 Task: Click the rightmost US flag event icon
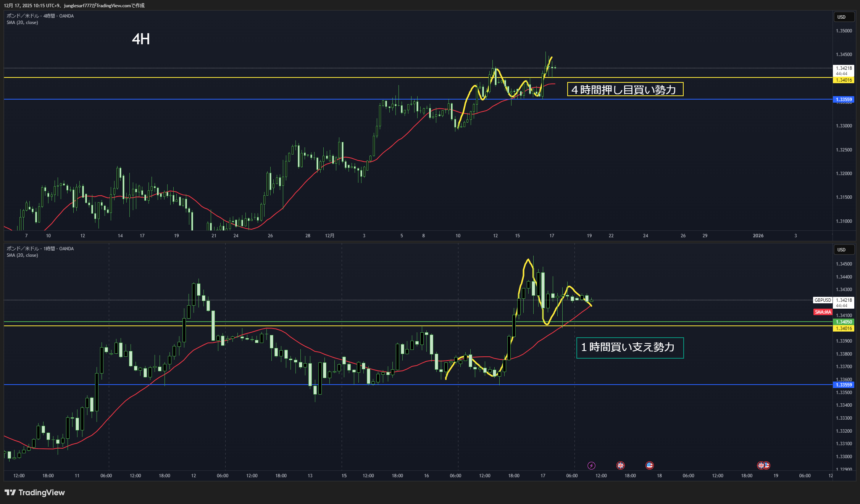[767, 465]
